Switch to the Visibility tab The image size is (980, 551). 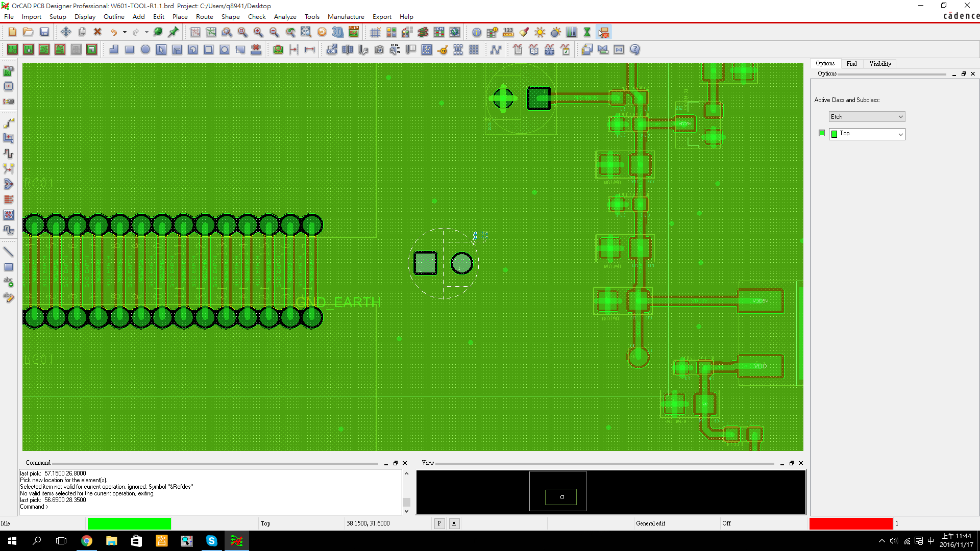point(880,64)
